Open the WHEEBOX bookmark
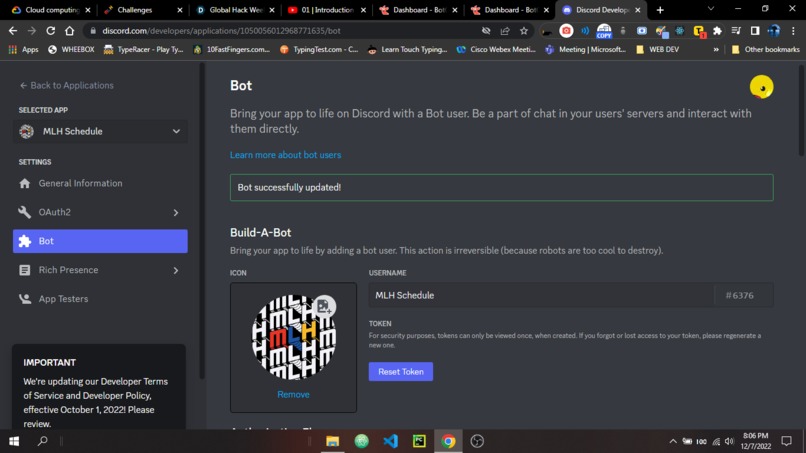This screenshot has height=453, width=806. point(71,49)
